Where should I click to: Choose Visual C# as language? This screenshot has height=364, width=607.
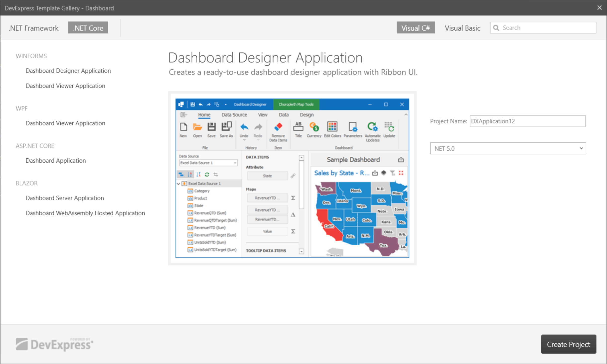click(415, 28)
